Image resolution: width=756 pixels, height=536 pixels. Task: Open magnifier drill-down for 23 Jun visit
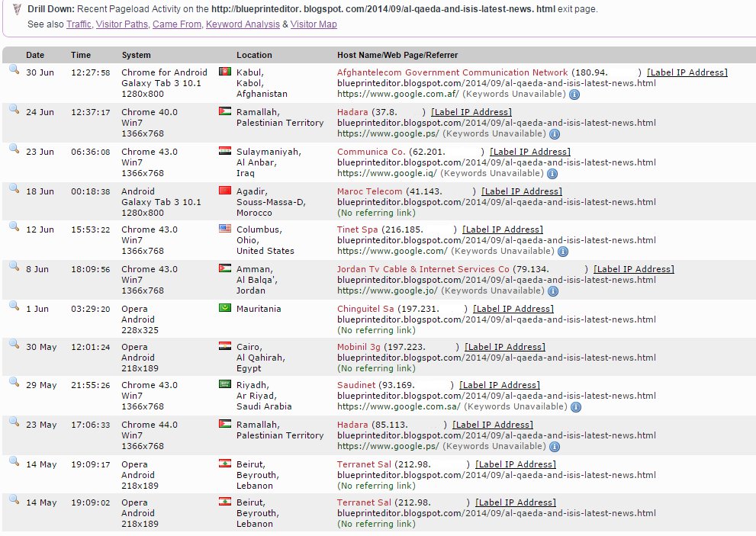[14, 149]
